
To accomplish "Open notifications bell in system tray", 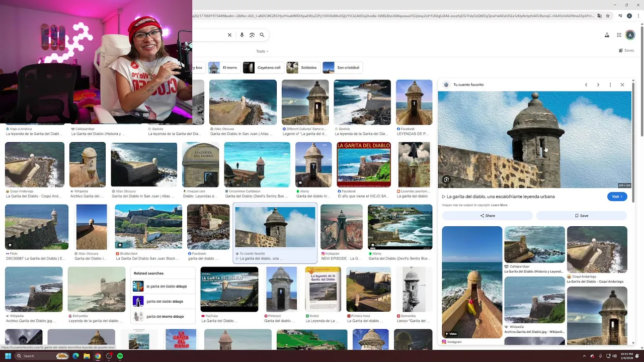I will [x=638, y=356].
